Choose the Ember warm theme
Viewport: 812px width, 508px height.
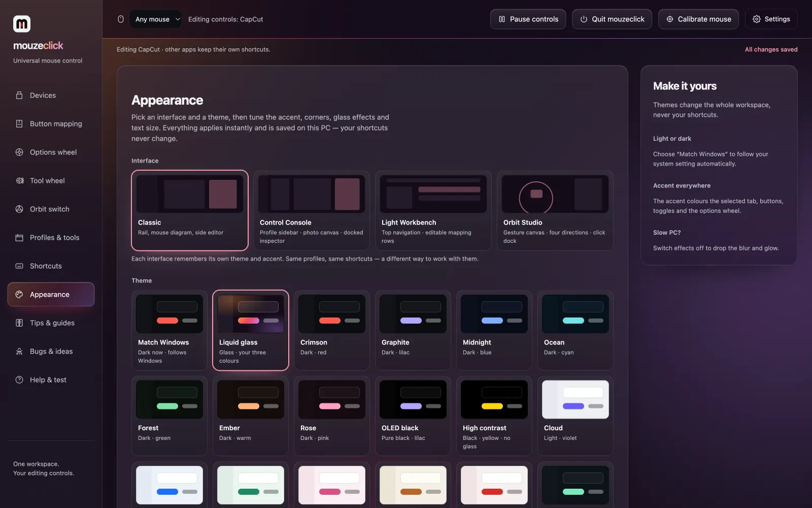251,416
